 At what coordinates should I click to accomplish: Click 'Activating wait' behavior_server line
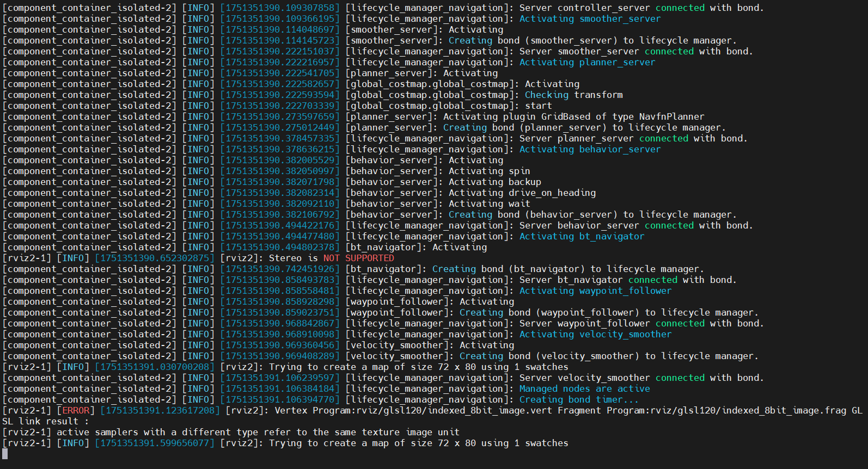click(490, 203)
